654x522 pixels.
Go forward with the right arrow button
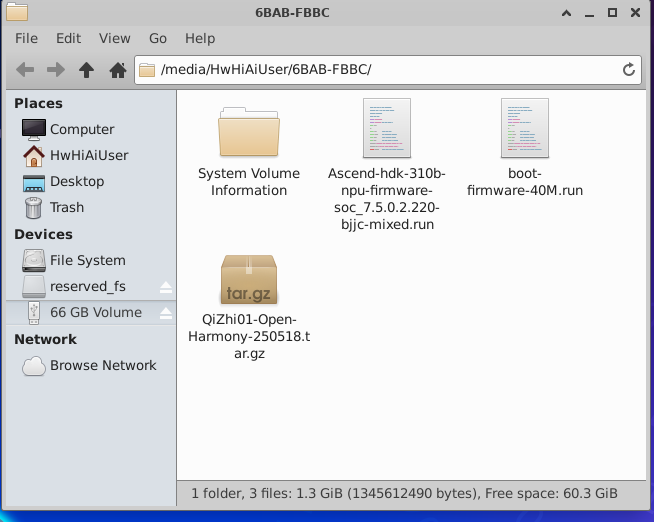(x=56, y=70)
